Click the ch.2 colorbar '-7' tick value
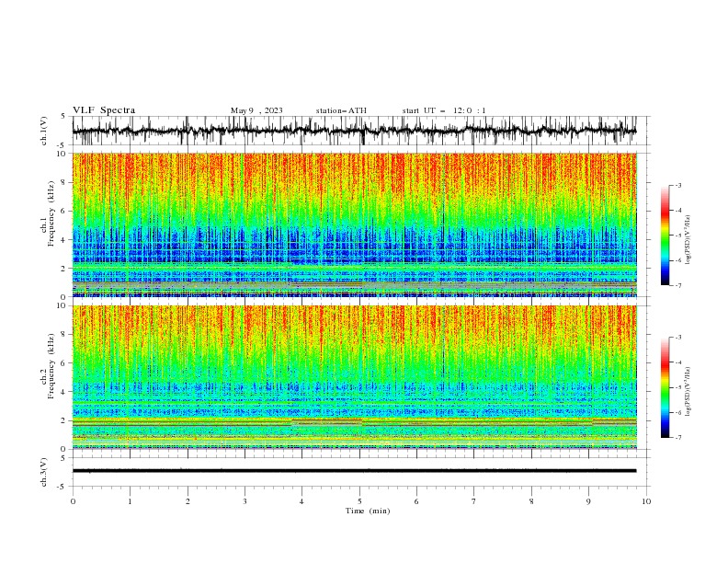 677,438
